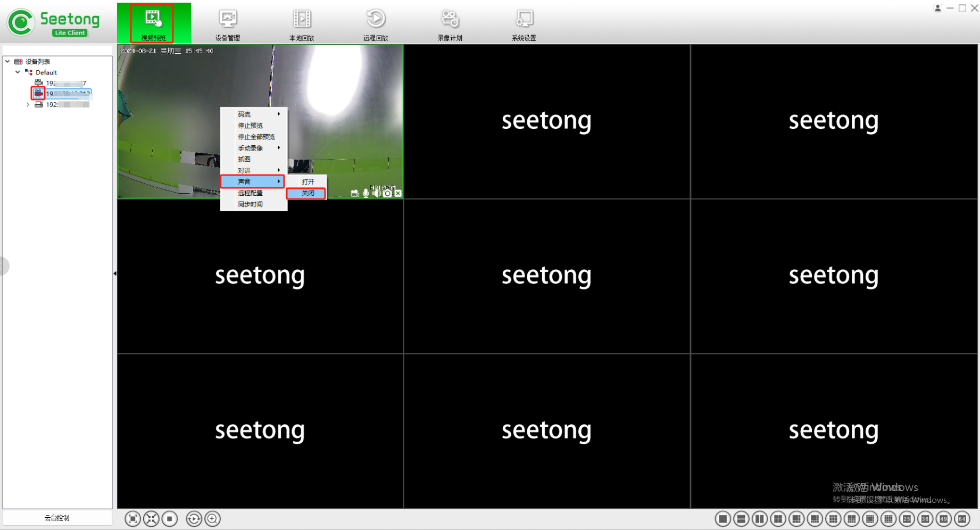This screenshot has height=530, width=980.
Task: Take snapshot with camera icon on video
Action: click(x=387, y=193)
